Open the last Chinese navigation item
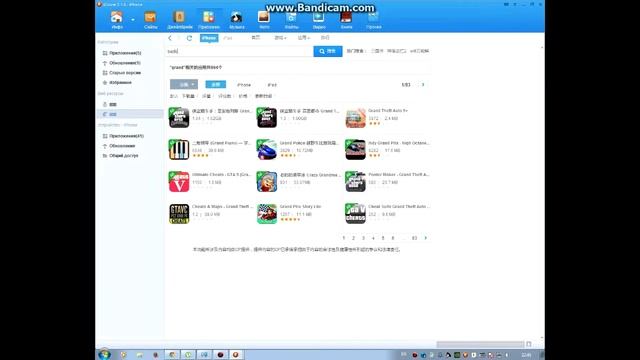Image resolution: width=640 pixels, height=360 pixels. [x=325, y=38]
